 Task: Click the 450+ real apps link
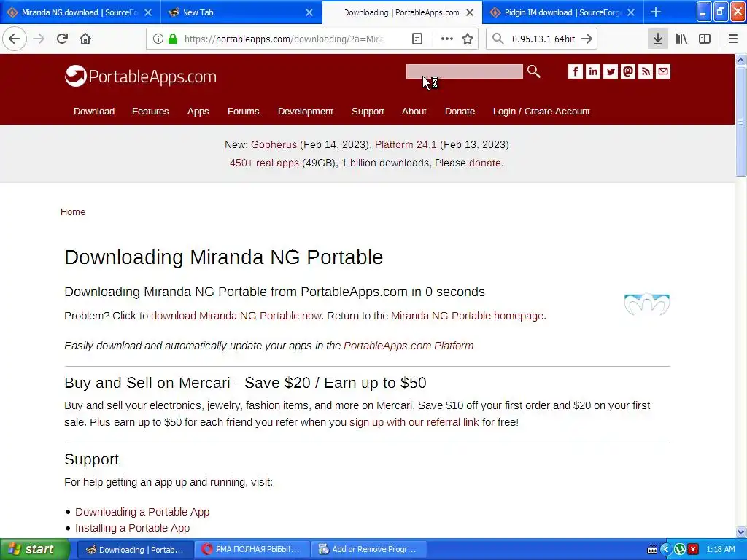point(264,163)
